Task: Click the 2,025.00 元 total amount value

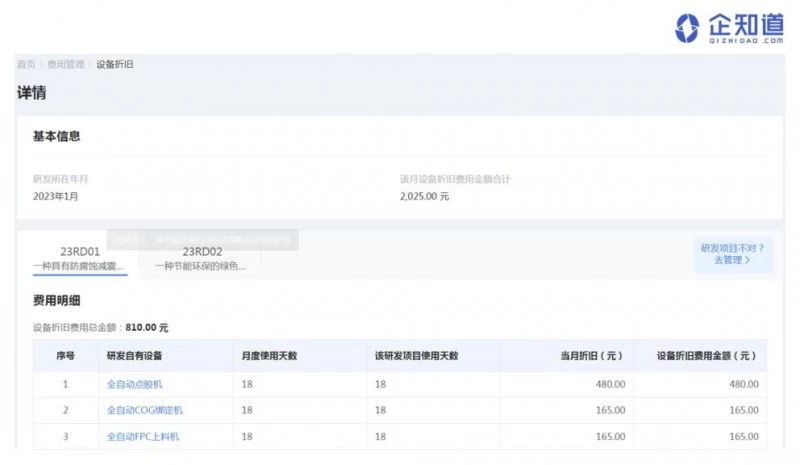Action: (425, 197)
